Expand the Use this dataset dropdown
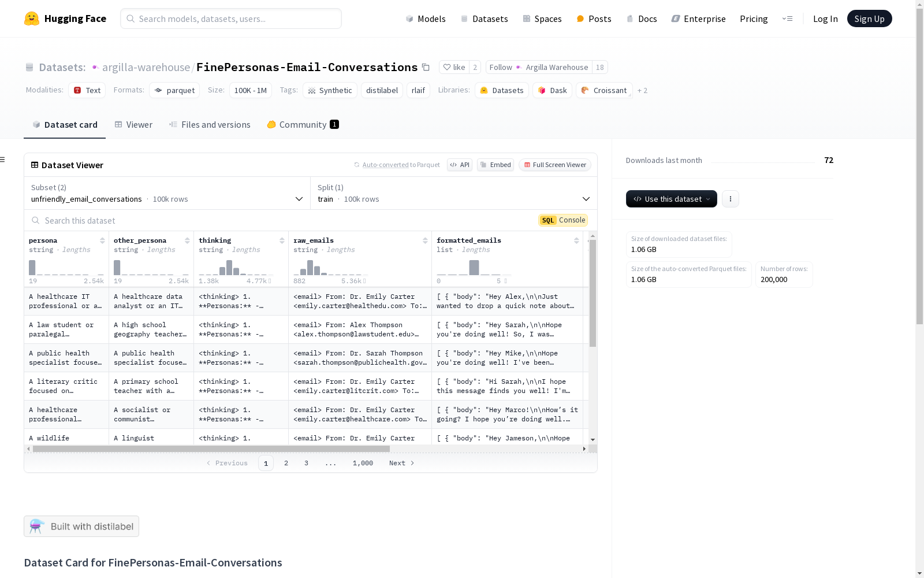This screenshot has width=924, height=578. pyautogui.click(x=672, y=199)
